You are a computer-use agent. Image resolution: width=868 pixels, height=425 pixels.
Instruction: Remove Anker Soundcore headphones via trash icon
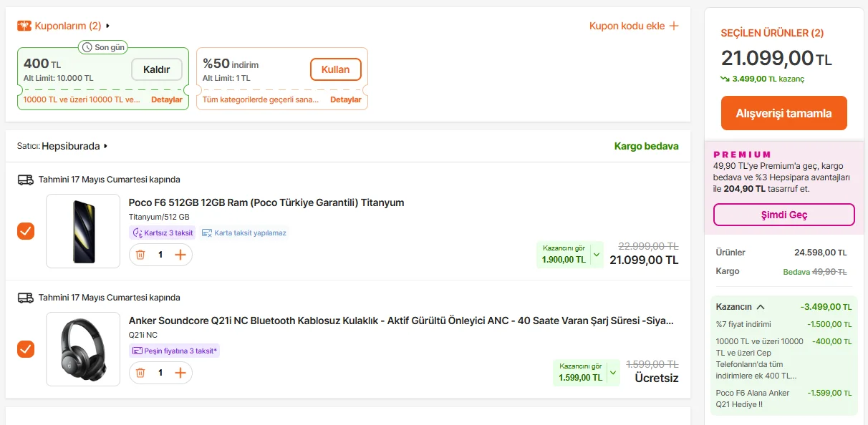click(x=140, y=373)
